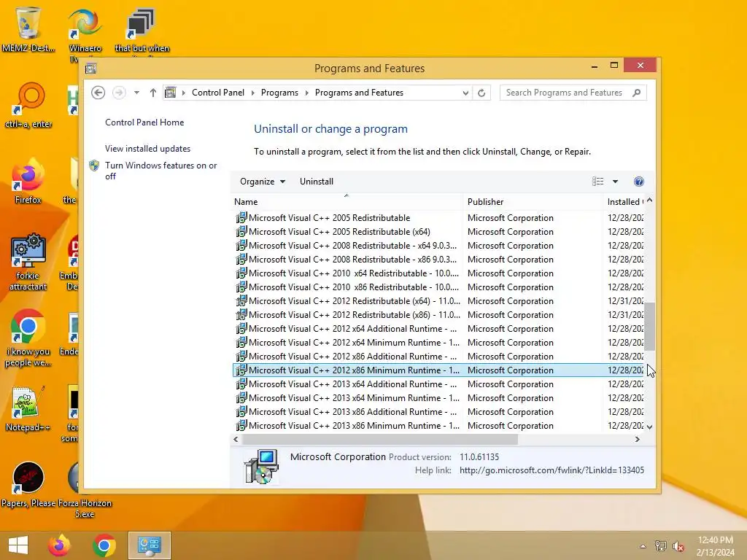Select Visual C++ 2012 x64 Minimum Runtime
Screen dimensions: 747x560
click(438, 343)
